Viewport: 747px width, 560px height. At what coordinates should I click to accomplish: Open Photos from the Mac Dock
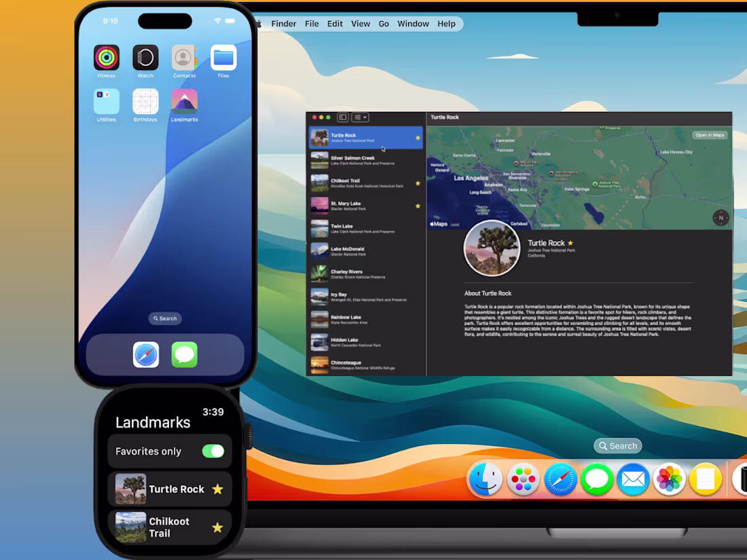[670, 479]
